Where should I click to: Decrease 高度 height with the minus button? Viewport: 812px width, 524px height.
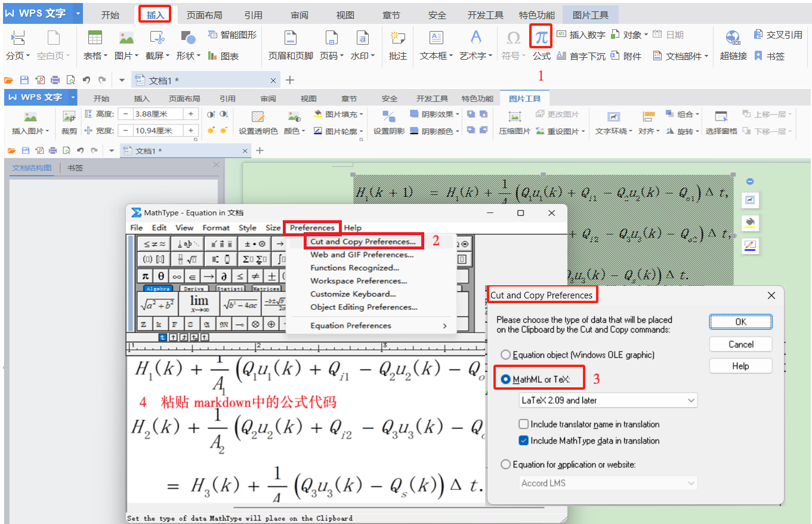point(126,114)
